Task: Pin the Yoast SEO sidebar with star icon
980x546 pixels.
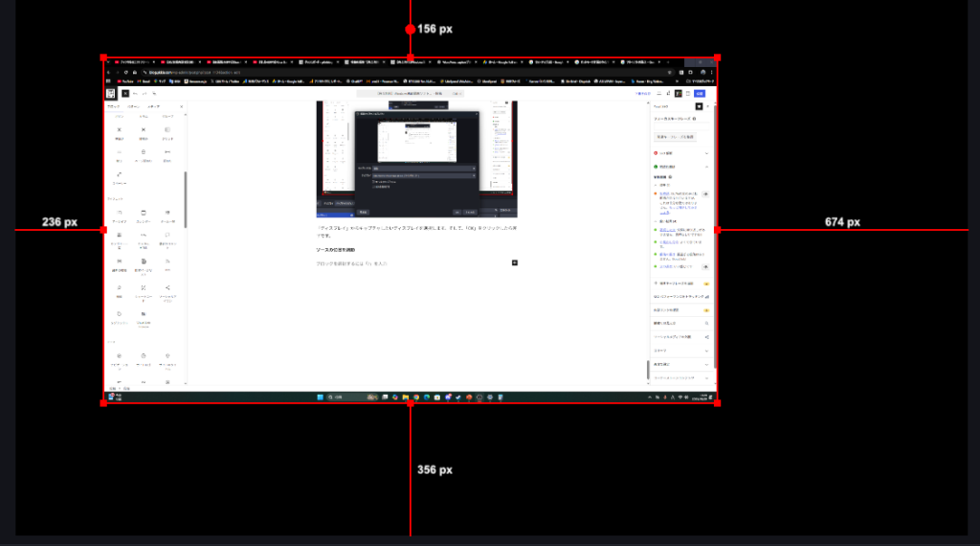Action: point(699,107)
